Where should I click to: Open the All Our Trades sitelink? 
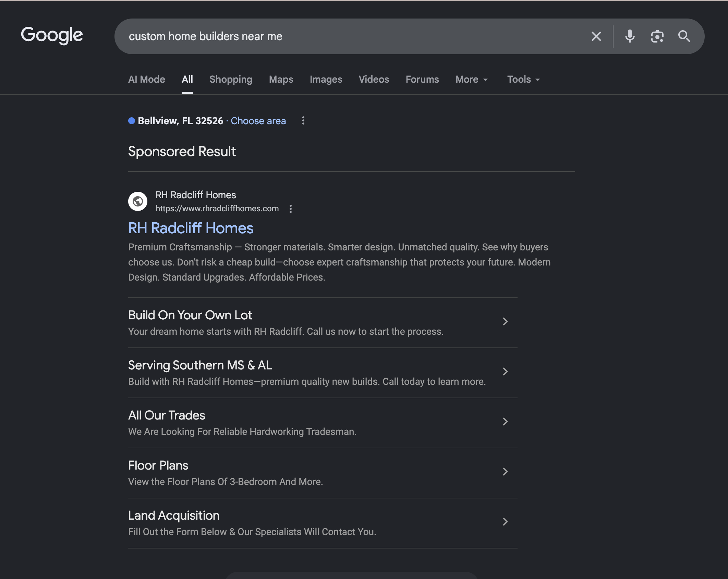click(167, 415)
